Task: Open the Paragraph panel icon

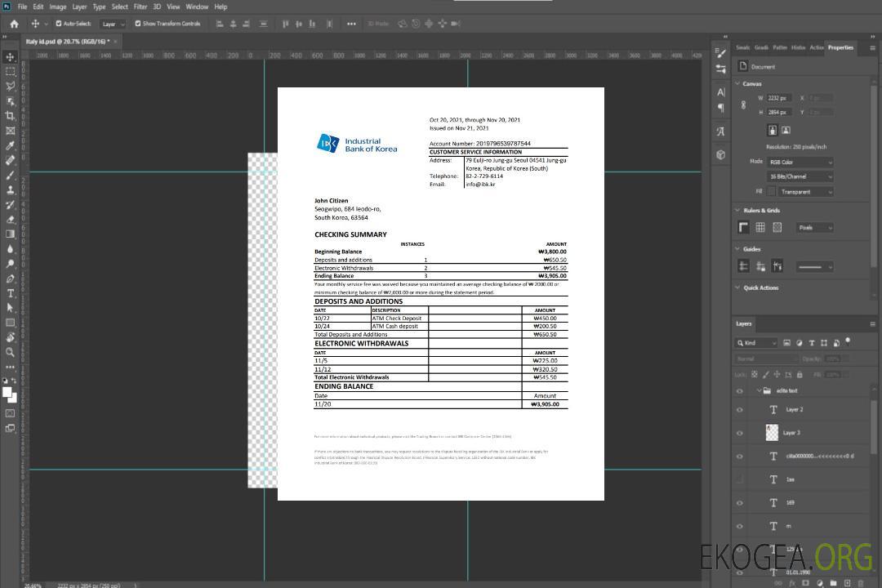Action: [x=721, y=108]
